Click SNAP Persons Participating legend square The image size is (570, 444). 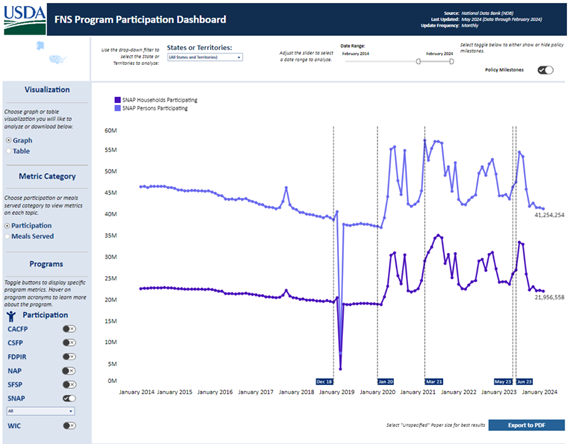(117, 108)
